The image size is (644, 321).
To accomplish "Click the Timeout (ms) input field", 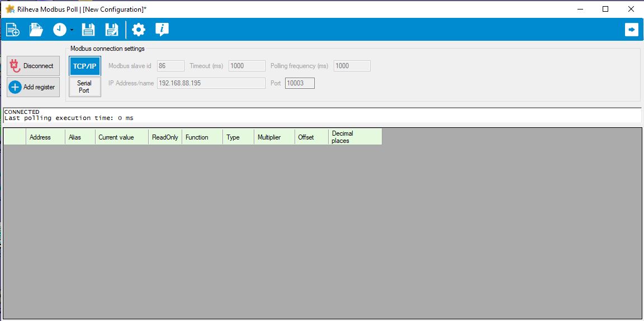I will pyautogui.click(x=247, y=66).
